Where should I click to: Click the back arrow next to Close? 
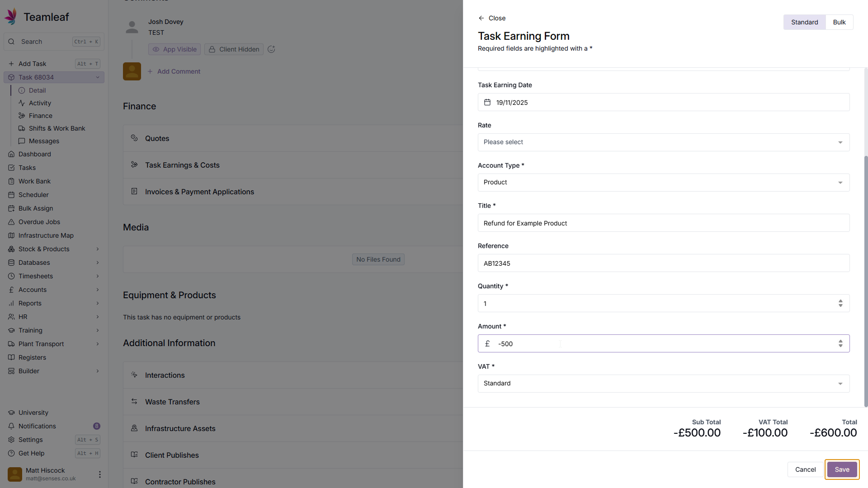(481, 18)
